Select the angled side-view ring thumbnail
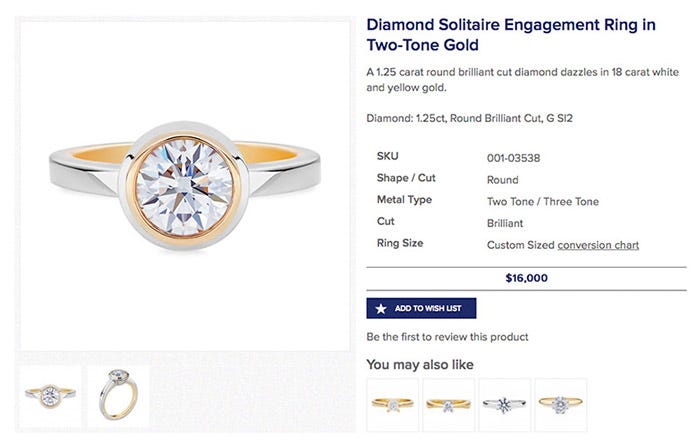The image size is (700, 448). point(118,398)
